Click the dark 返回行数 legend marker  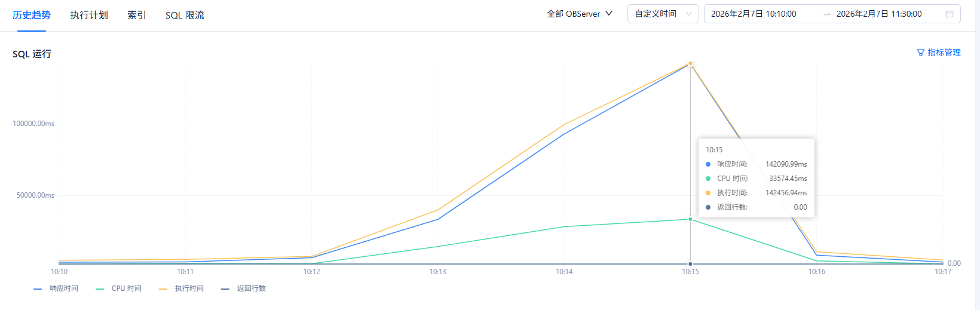tap(225, 288)
